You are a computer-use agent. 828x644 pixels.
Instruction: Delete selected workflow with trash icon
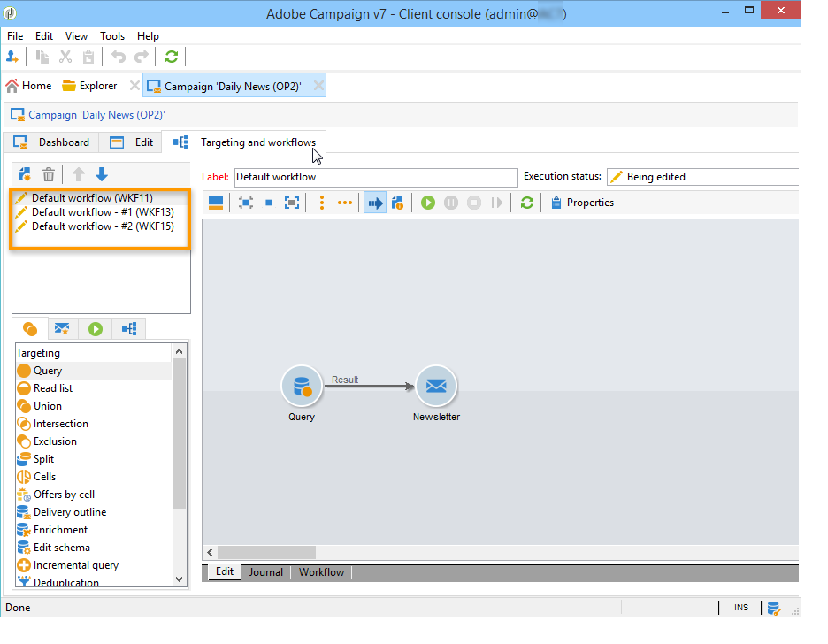(48, 174)
